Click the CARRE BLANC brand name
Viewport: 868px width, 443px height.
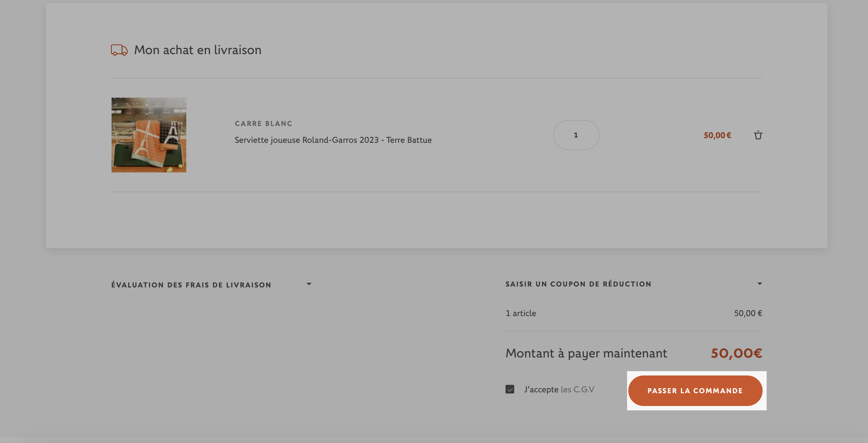264,124
